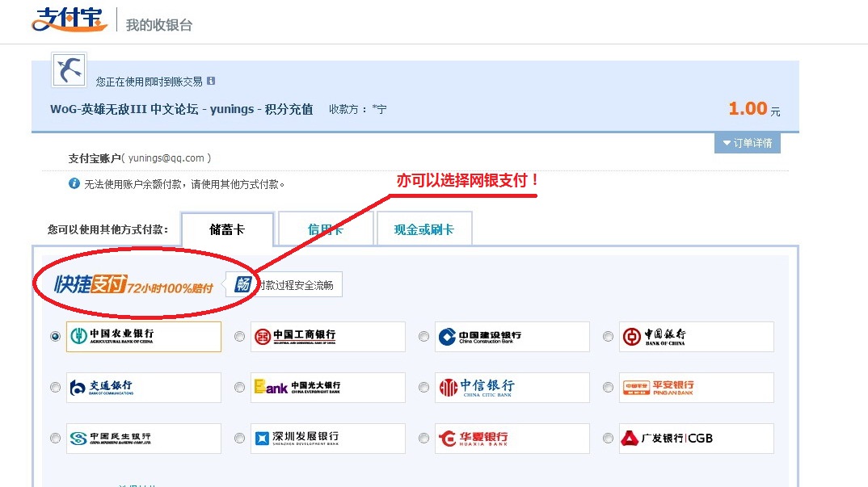This screenshot has width=868, height=487.
Task: Click the info icon beside 即时到账交易
Action: tap(211, 81)
